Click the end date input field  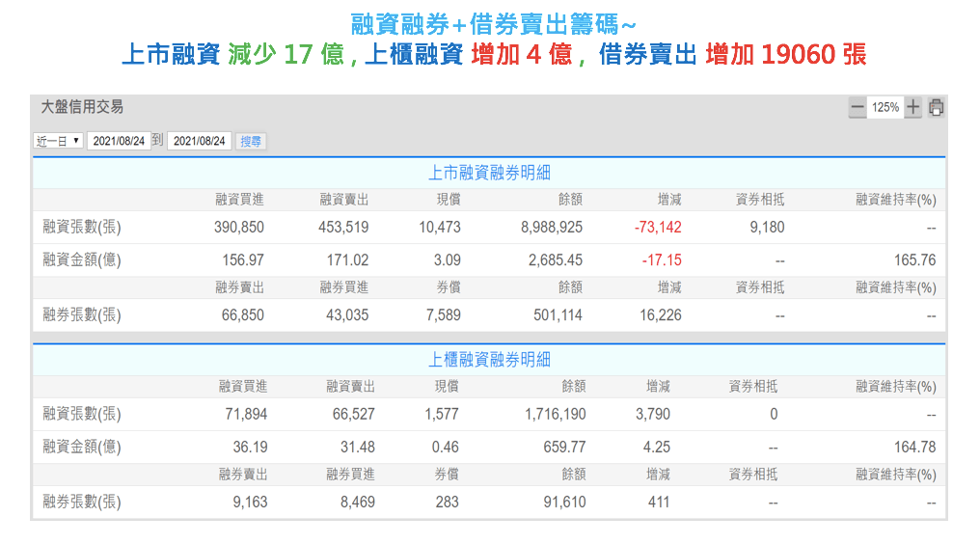coord(199,141)
